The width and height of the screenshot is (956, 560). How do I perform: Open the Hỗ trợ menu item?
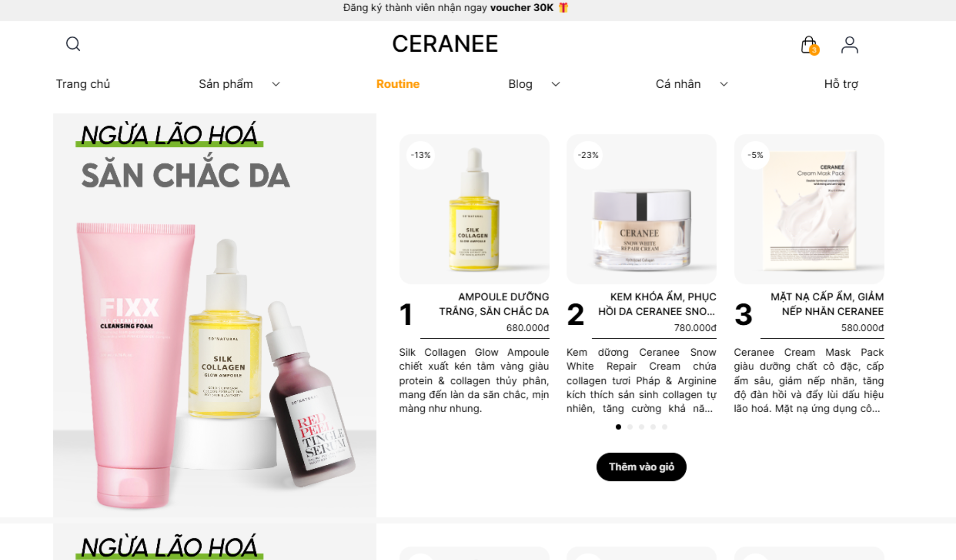(841, 84)
